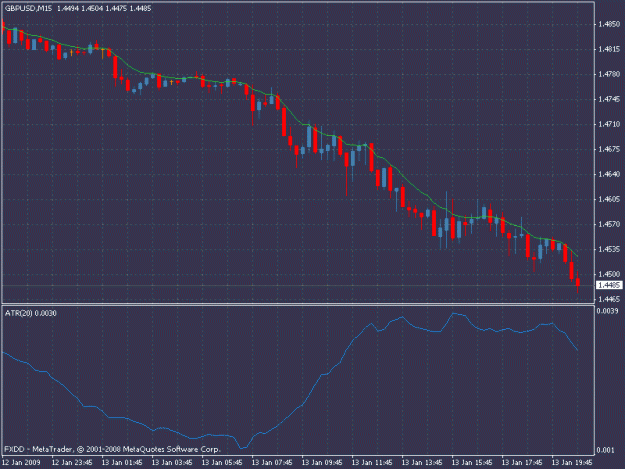Click the 0.001 ATR scale label
This screenshot has height=469, width=625.
click(x=605, y=450)
